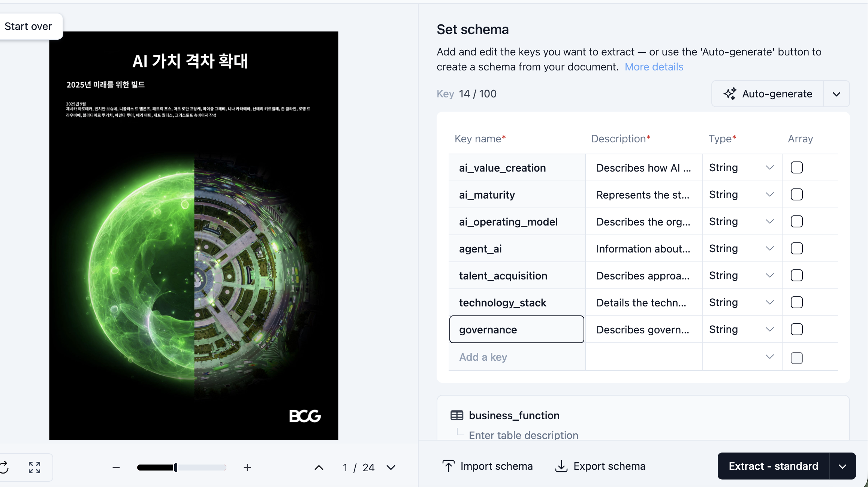Click the Auto-generate sparkle icon
The height and width of the screenshot is (487, 868).
pos(730,94)
